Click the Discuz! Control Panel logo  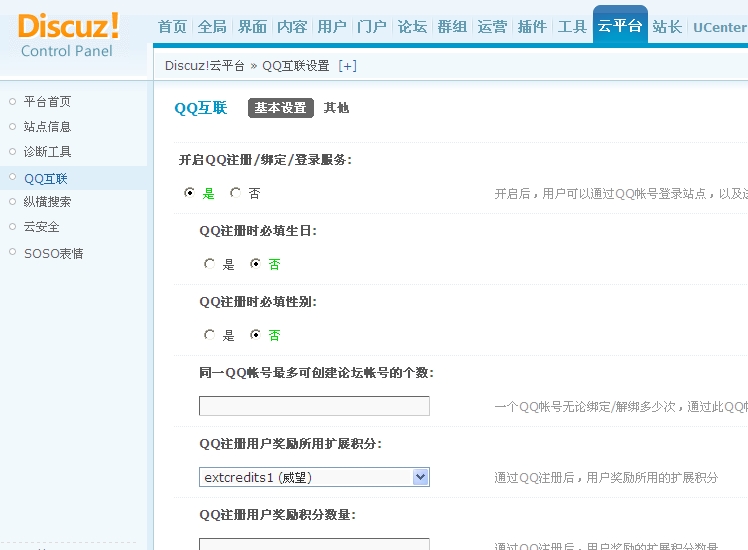pyautogui.click(x=68, y=35)
